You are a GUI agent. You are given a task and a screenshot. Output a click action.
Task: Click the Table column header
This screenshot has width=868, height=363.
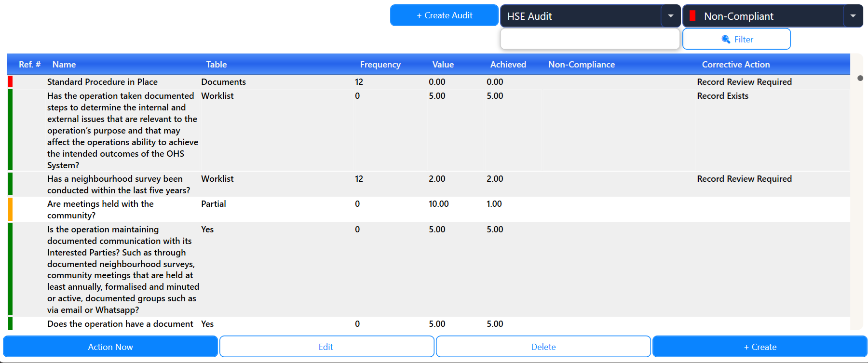tap(217, 65)
